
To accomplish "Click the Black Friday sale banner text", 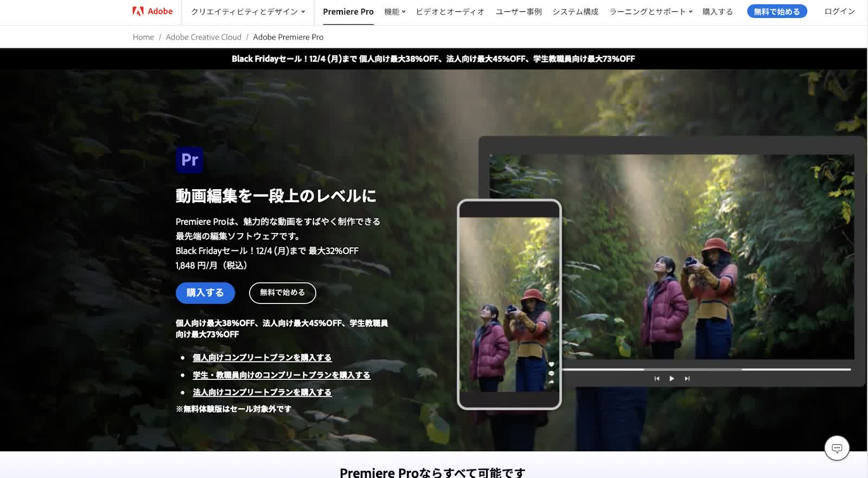I will pyautogui.click(x=433, y=59).
